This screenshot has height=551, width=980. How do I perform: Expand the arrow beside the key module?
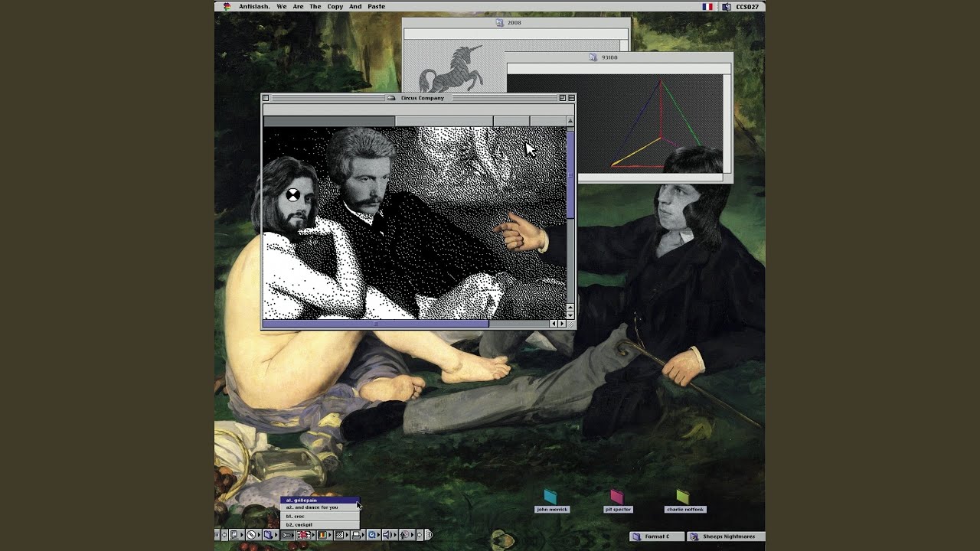coord(292,535)
